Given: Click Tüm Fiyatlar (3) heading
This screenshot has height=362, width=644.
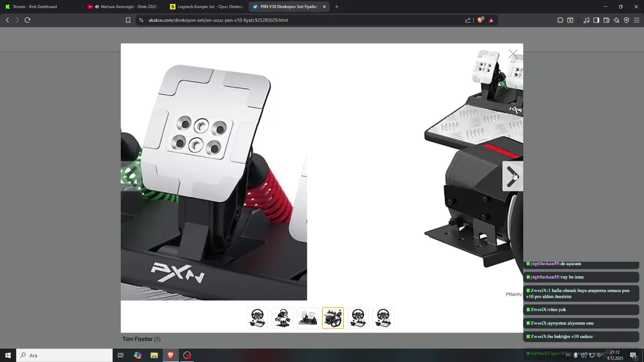Looking at the screenshot, I should click(x=141, y=339).
